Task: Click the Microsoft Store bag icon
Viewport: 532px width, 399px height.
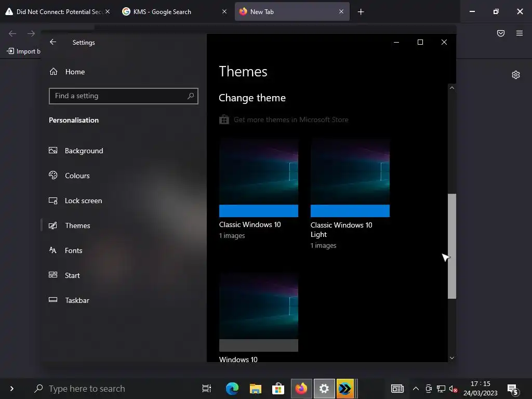Action: point(224,119)
